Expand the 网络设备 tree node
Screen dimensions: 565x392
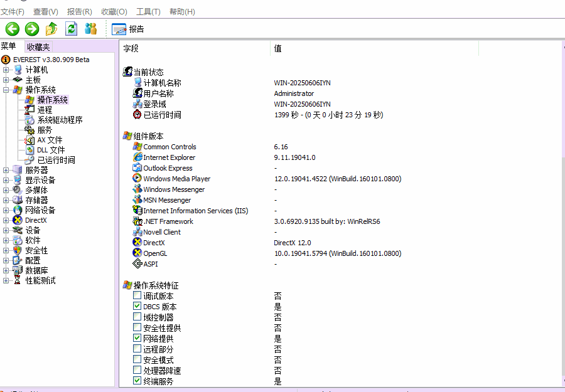tap(5, 209)
